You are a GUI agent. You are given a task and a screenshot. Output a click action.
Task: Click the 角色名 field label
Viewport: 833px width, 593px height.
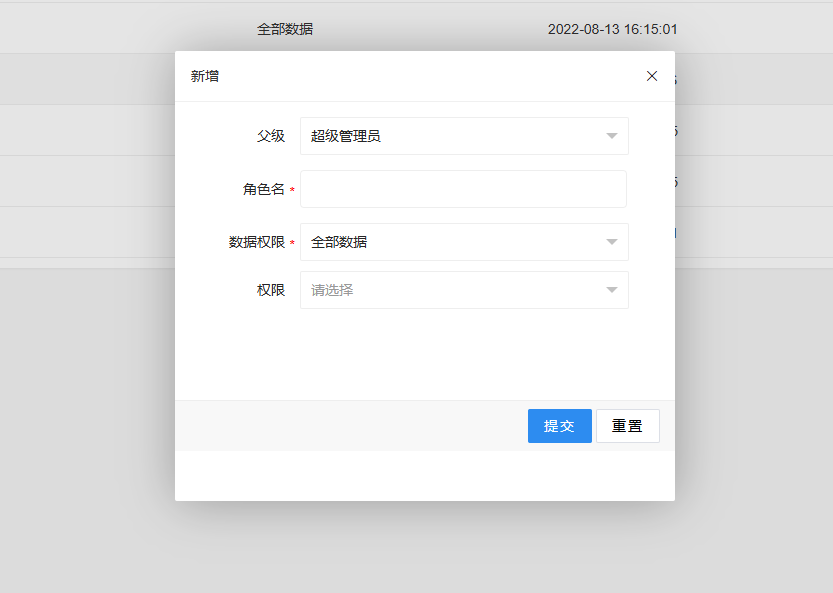click(x=264, y=189)
